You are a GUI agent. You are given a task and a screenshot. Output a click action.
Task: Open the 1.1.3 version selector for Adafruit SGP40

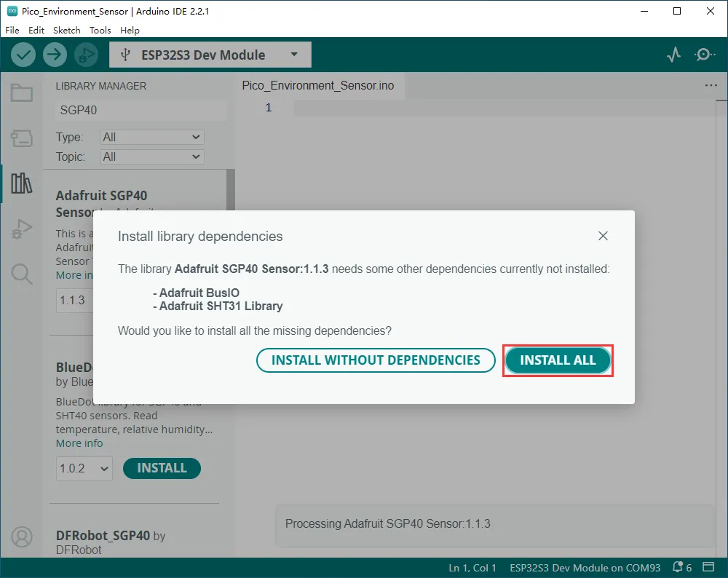coord(75,301)
